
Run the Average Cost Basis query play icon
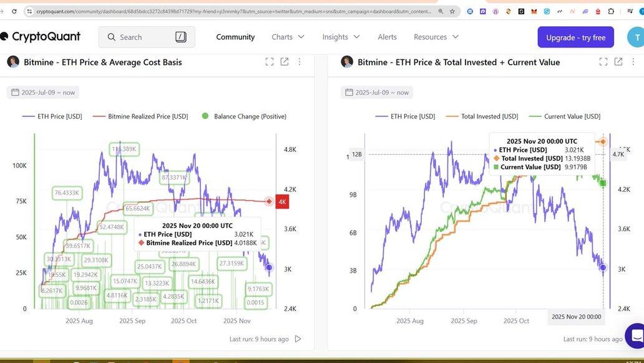pyautogui.click(x=298, y=339)
